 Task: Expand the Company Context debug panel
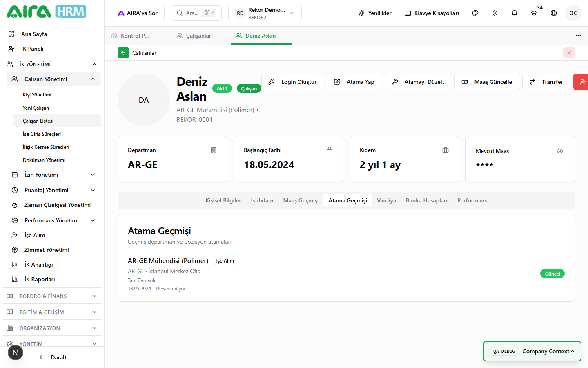pos(532,351)
